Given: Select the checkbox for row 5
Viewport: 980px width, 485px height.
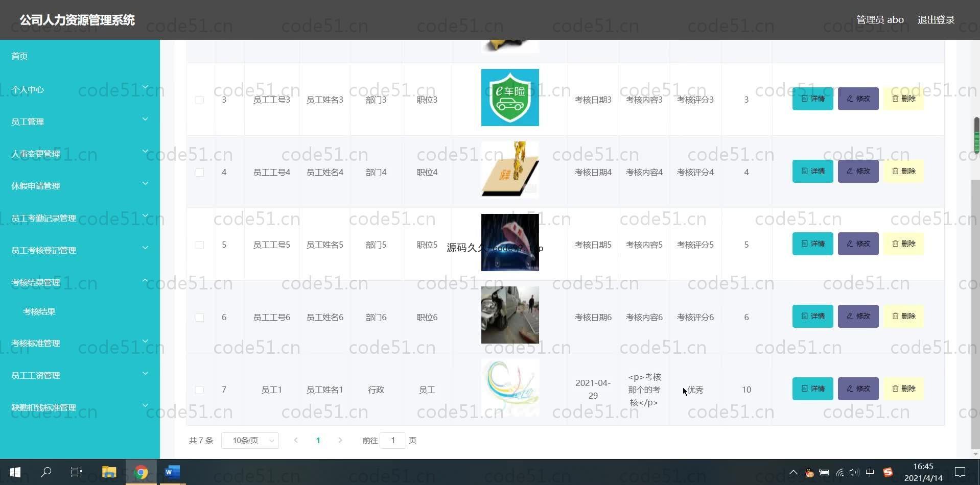Looking at the screenshot, I should click(200, 245).
